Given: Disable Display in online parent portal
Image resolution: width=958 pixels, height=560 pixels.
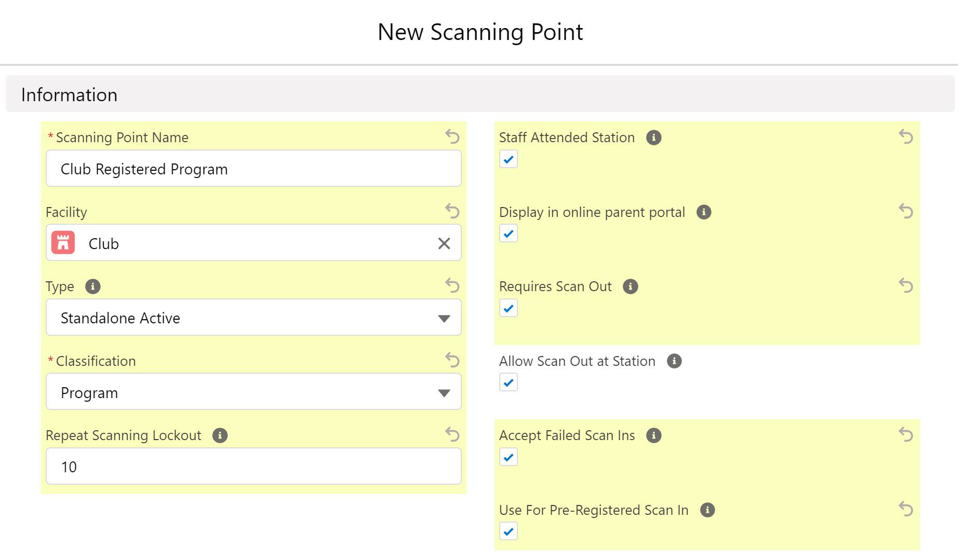Looking at the screenshot, I should pos(508,234).
